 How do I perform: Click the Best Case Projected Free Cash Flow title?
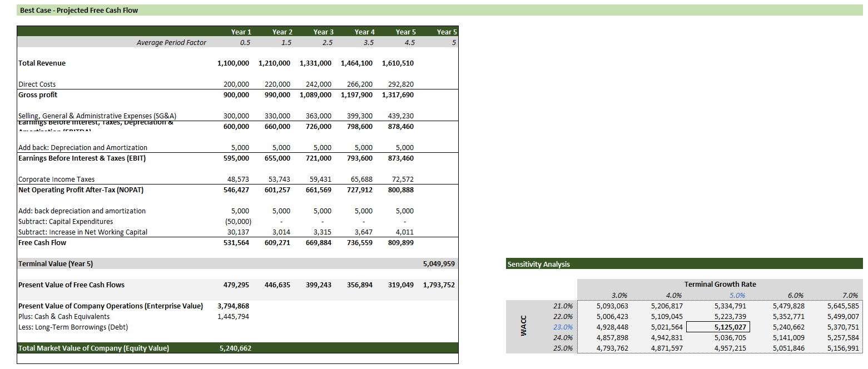[79, 10]
